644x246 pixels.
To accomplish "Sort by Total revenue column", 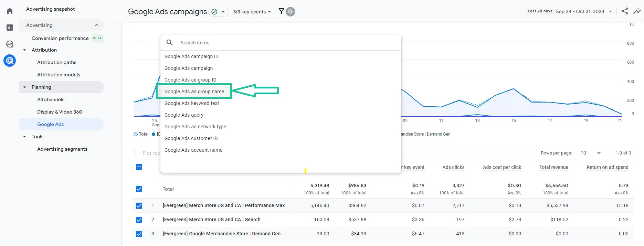I will pos(553,167).
